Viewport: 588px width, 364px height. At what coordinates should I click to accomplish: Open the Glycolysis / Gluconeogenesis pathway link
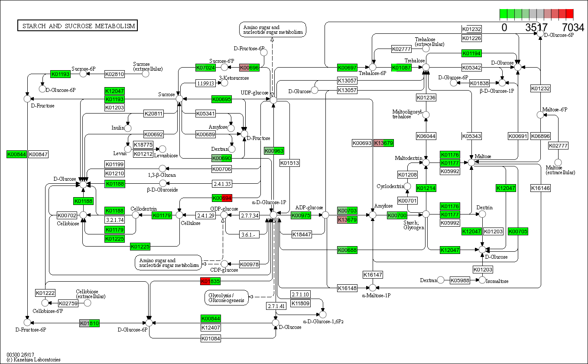(x=226, y=297)
